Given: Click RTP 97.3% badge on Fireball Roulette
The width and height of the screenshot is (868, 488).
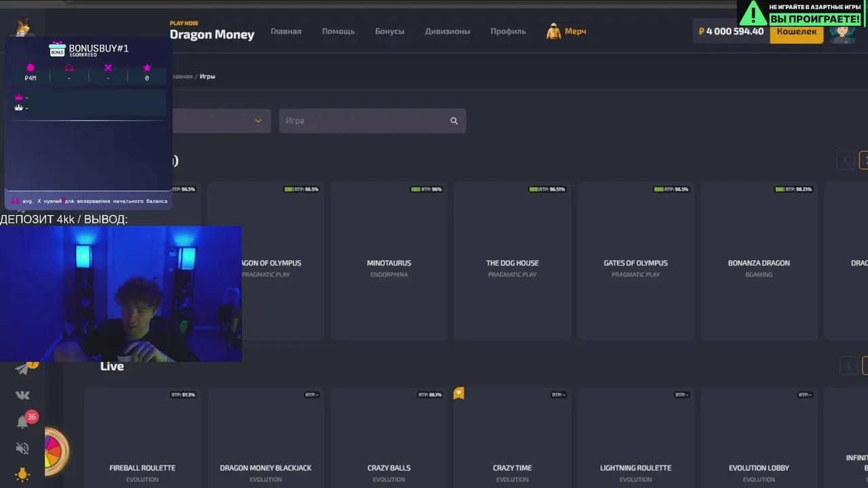Looking at the screenshot, I should coord(183,394).
